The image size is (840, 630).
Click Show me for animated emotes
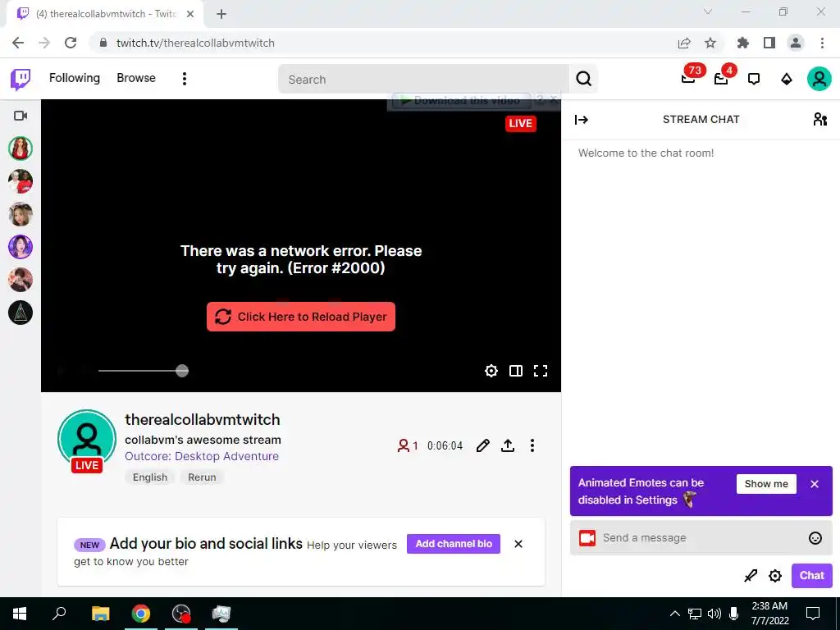click(766, 484)
